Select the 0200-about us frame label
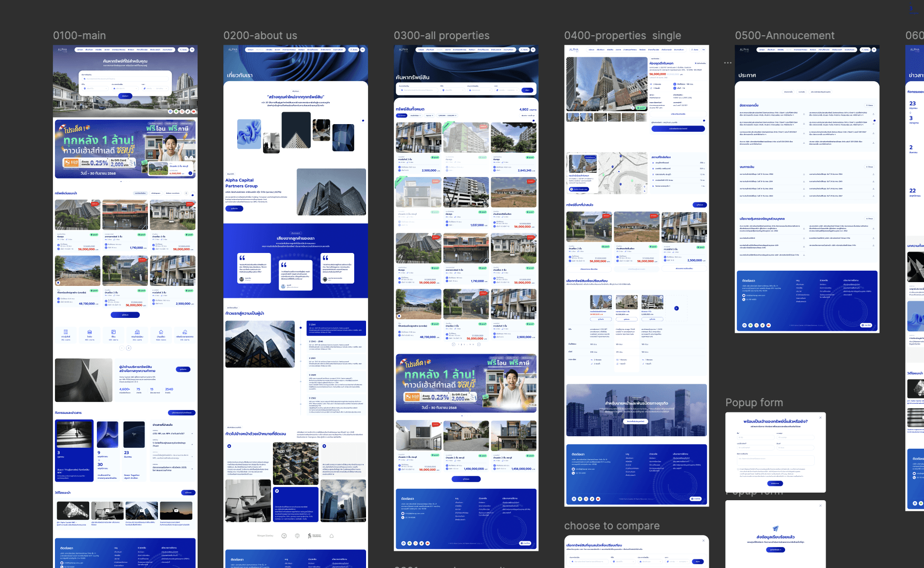Image resolution: width=924 pixels, height=568 pixels. click(260, 36)
